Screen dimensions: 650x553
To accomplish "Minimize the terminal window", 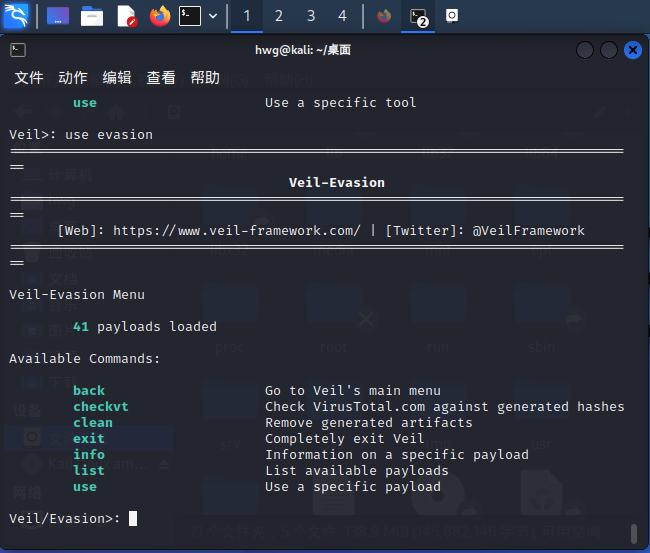I will pyautogui.click(x=585, y=50).
